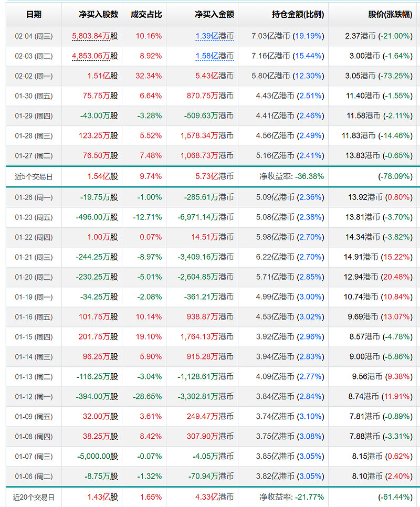Click 1.51亿股 in the 02-02 row
The height and width of the screenshot is (507, 420).
[x=103, y=76]
